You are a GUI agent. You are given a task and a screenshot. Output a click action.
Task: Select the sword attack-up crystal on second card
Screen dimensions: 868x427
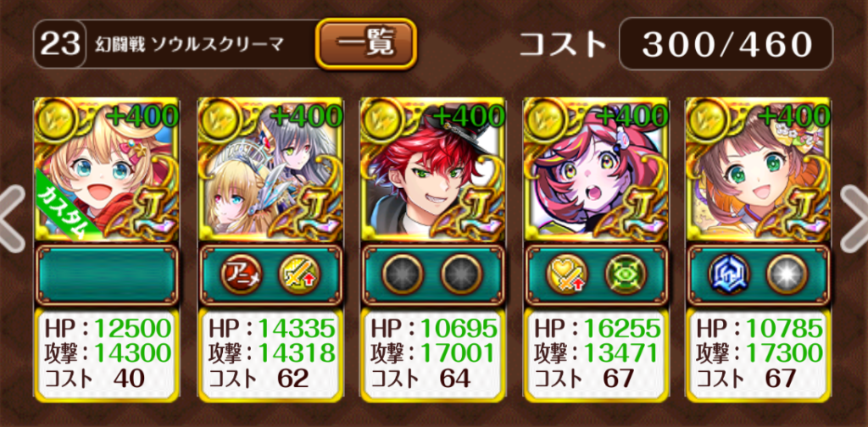[300, 274]
